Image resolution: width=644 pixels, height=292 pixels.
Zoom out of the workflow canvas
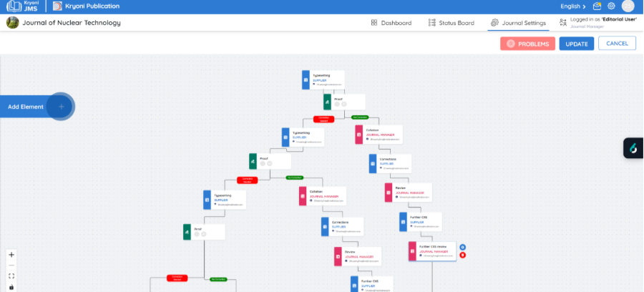click(x=11, y=266)
